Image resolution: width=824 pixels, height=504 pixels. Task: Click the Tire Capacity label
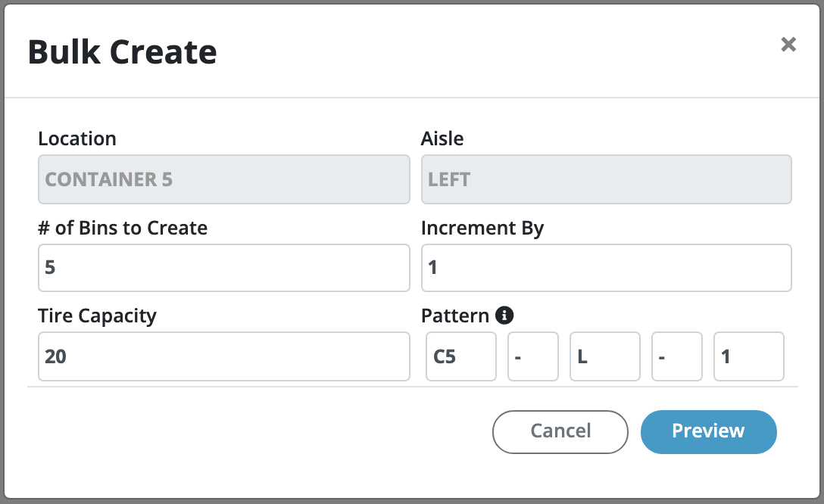coord(97,316)
